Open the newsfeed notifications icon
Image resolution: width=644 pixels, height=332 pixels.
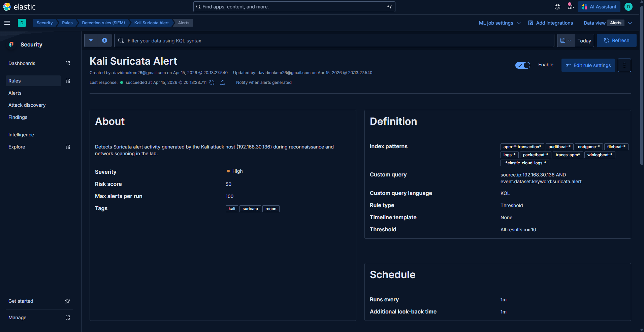point(571,6)
